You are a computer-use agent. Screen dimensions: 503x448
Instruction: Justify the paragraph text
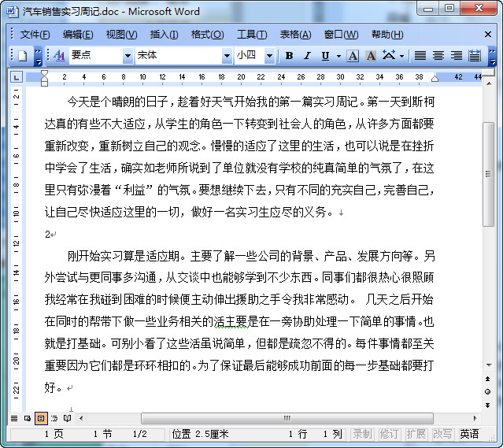(420, 56)
